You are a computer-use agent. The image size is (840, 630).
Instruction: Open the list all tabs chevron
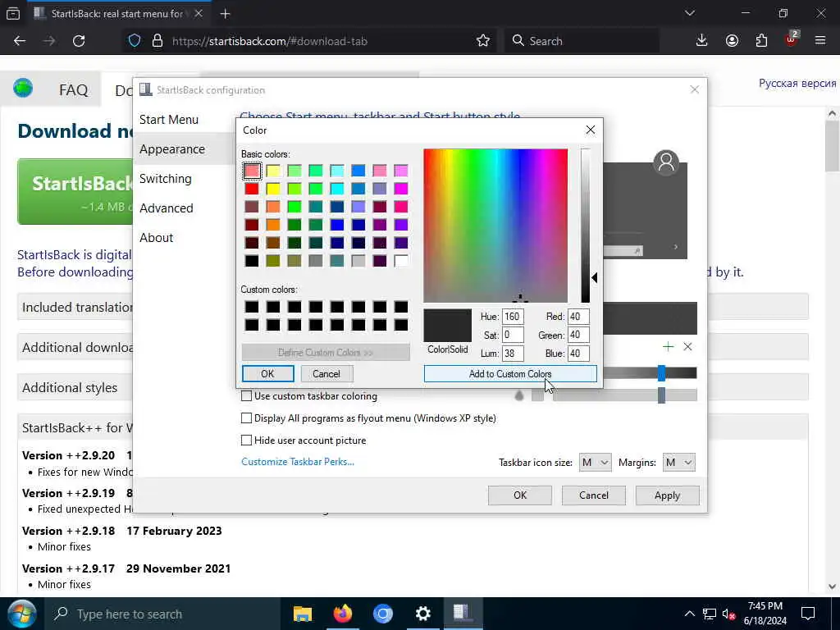click(x=689, y=13)
